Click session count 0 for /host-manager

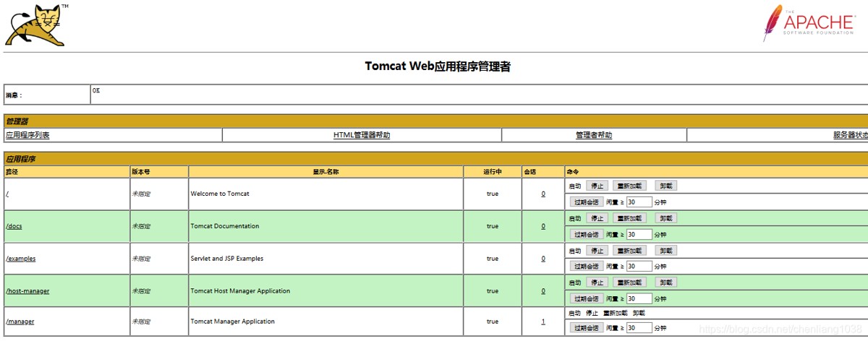coord(543,291)
